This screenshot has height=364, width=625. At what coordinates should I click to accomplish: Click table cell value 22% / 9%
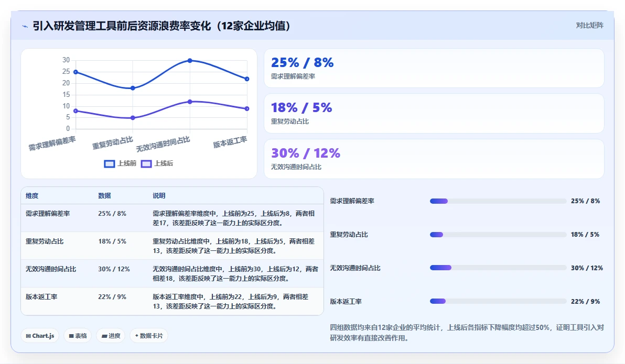click(112, 297)
